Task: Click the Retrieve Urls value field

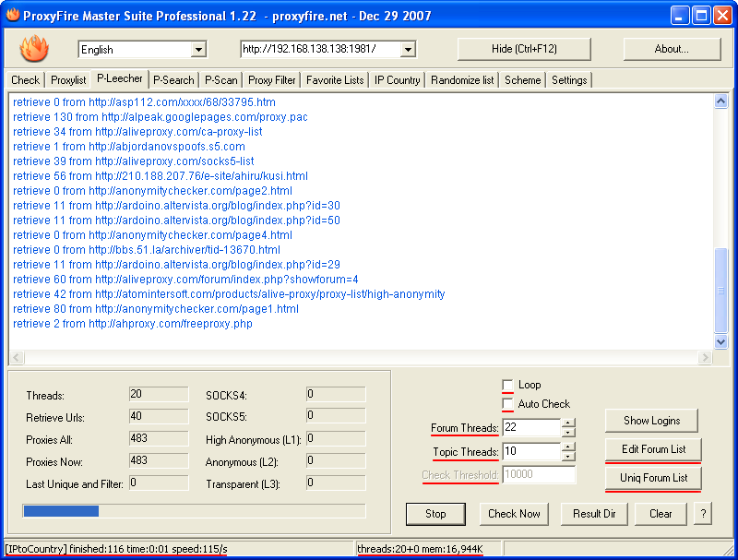Action: click(159, 416)
